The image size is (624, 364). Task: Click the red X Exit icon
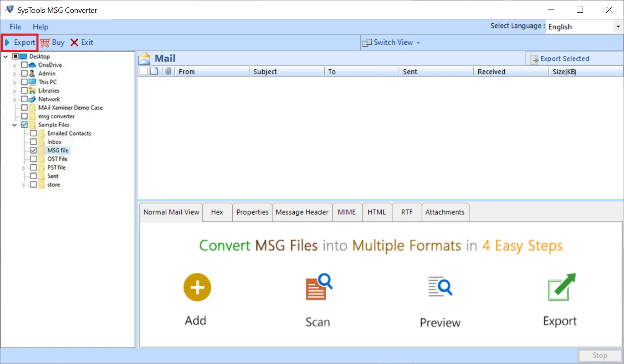pos(75,42)
